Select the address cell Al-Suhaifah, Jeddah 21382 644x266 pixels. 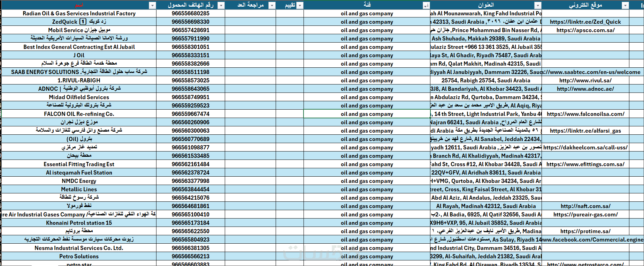click(x=486, y=256)
